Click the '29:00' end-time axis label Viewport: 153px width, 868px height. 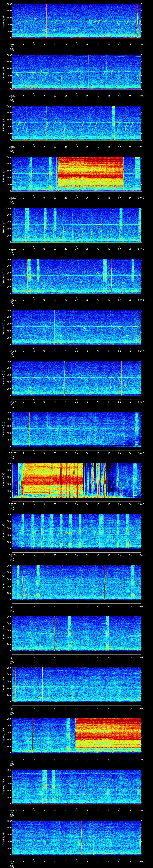141,657
